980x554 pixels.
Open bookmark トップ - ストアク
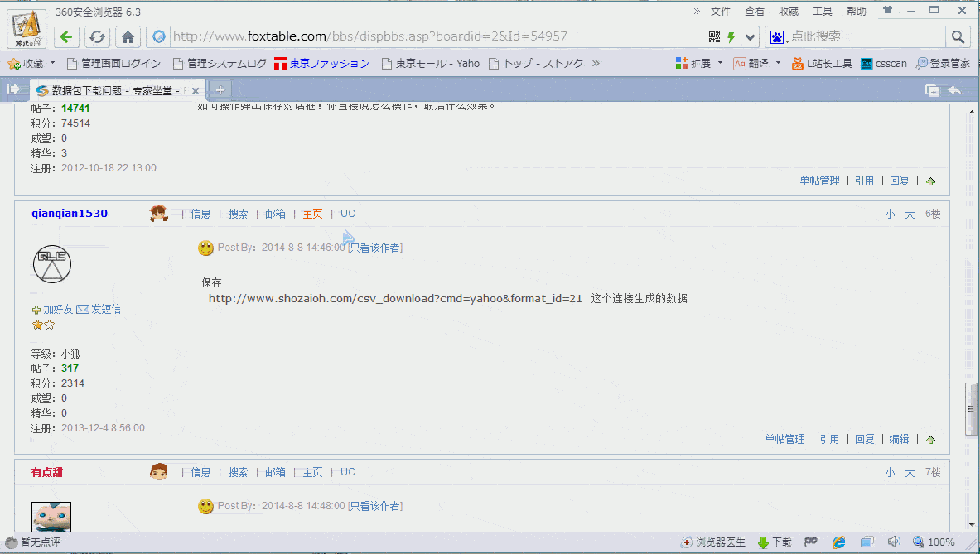point(536,64)
